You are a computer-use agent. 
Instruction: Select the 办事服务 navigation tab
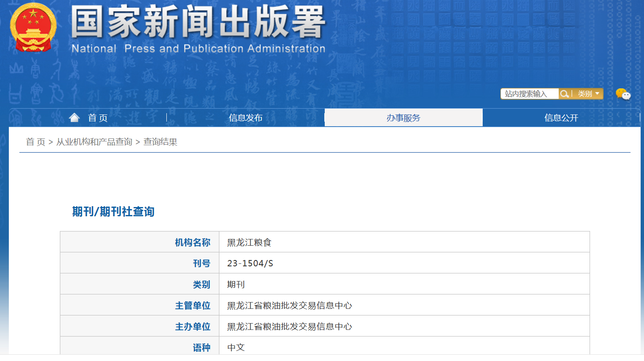click(x=403, y=118)
